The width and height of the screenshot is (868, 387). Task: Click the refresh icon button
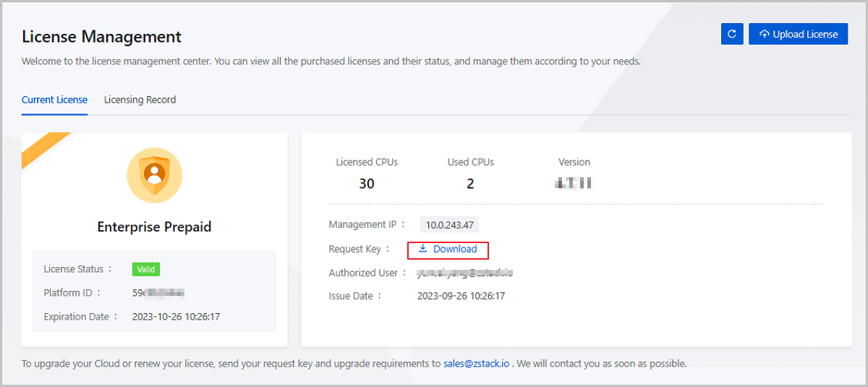click(x=732, y=34)
